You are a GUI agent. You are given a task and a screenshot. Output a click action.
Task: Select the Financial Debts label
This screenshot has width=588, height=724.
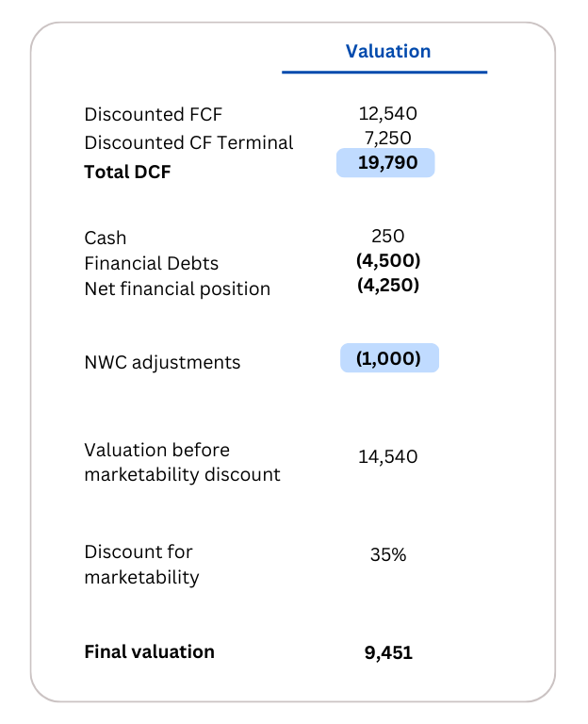pyautogui.click(x=152, y=263)
